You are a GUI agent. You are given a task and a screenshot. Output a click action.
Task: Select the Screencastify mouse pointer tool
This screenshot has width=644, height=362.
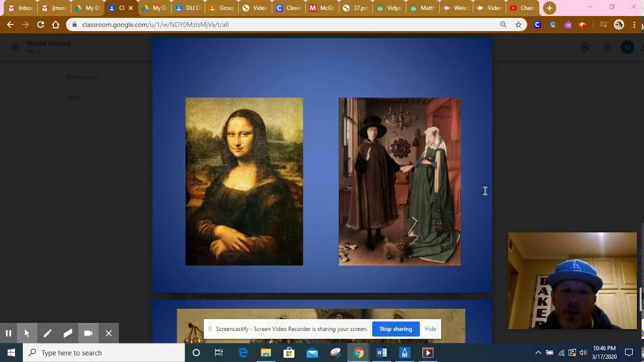(x=27, y=333)
